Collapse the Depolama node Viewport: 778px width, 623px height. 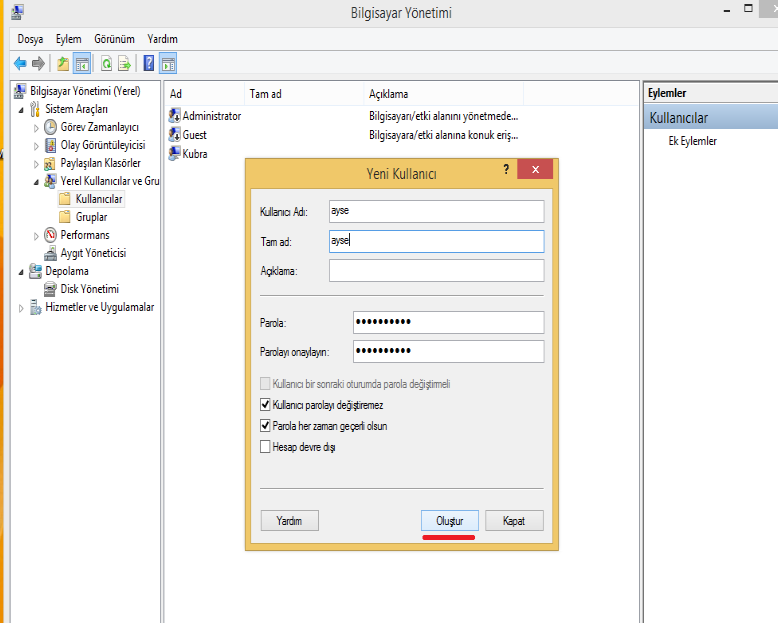[21, 272]
